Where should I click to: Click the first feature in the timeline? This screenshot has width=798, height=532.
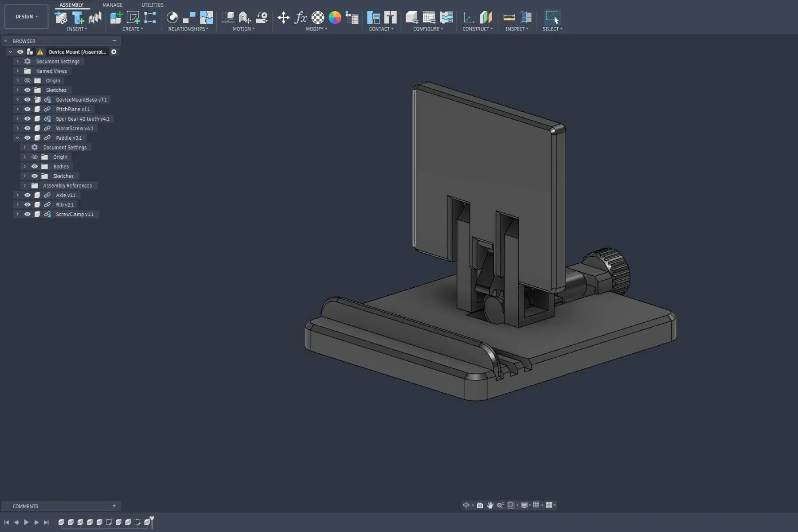[x=61, y=522]
